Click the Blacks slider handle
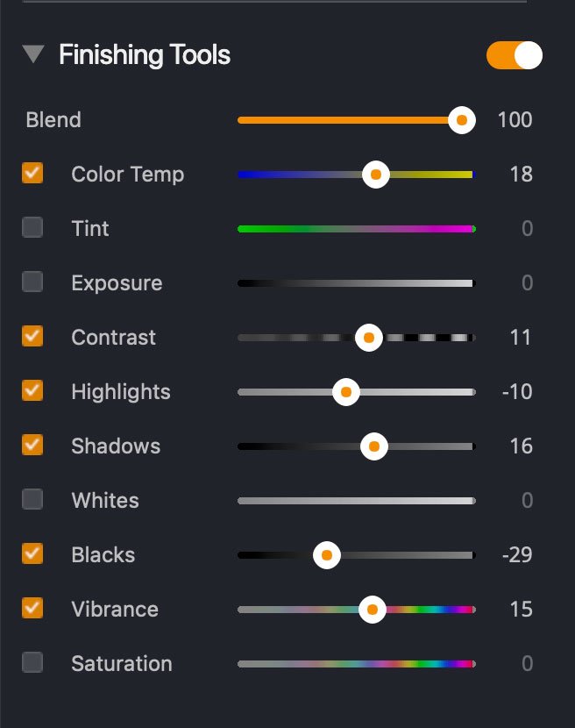575x728 pixels. point(327,555)
